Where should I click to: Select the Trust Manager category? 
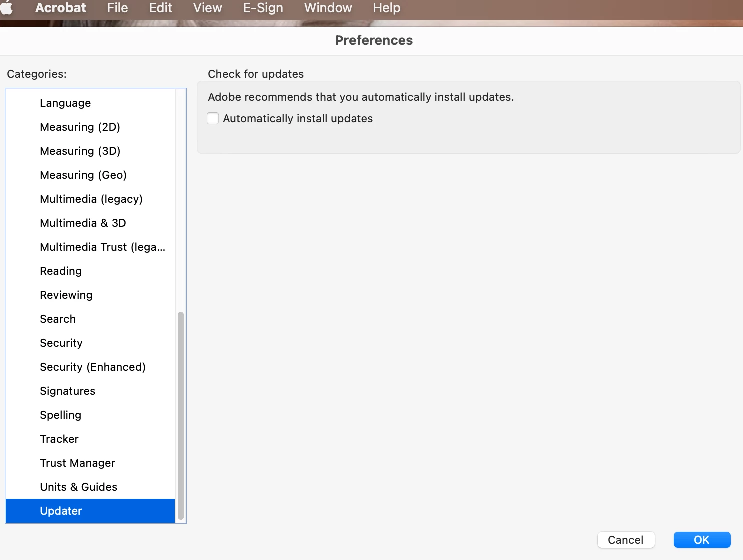[90, 463]
